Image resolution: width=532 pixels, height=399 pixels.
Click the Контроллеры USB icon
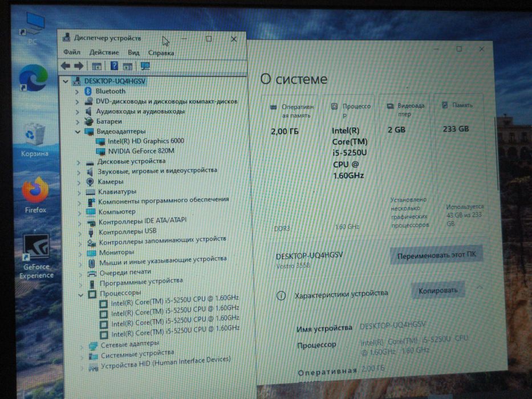pyautogui.click(x=91, y=233)
